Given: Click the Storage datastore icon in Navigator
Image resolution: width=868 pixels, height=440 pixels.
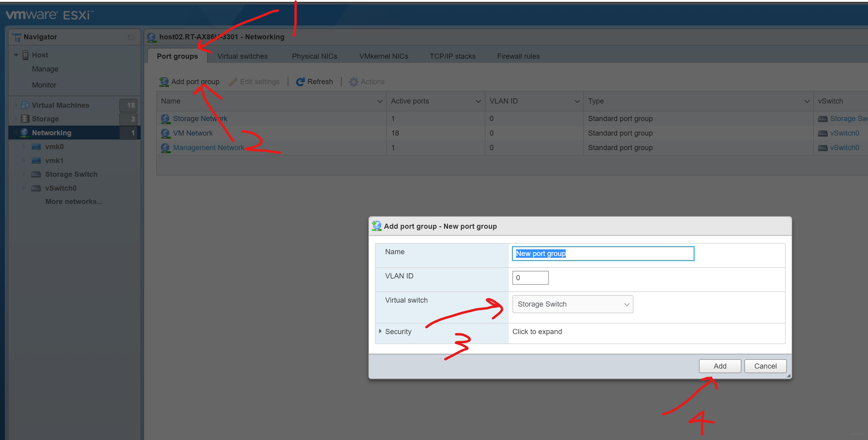Looking at the screenshot, I should [x=25, y=119].
